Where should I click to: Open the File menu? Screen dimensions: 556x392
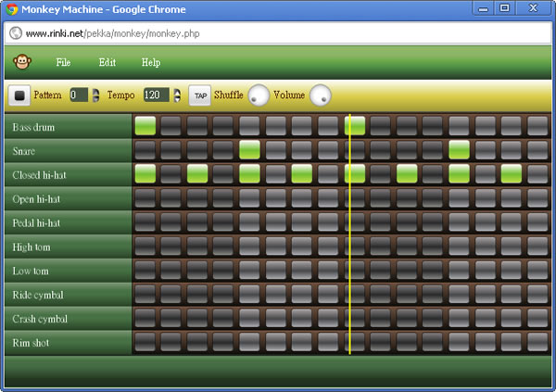click(63, 63)
